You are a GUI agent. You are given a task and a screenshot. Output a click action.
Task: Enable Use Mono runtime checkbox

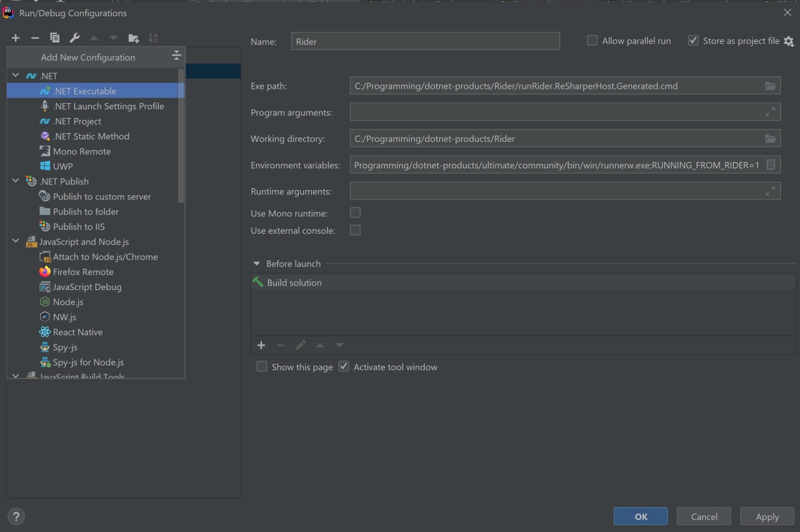[355, 213]
